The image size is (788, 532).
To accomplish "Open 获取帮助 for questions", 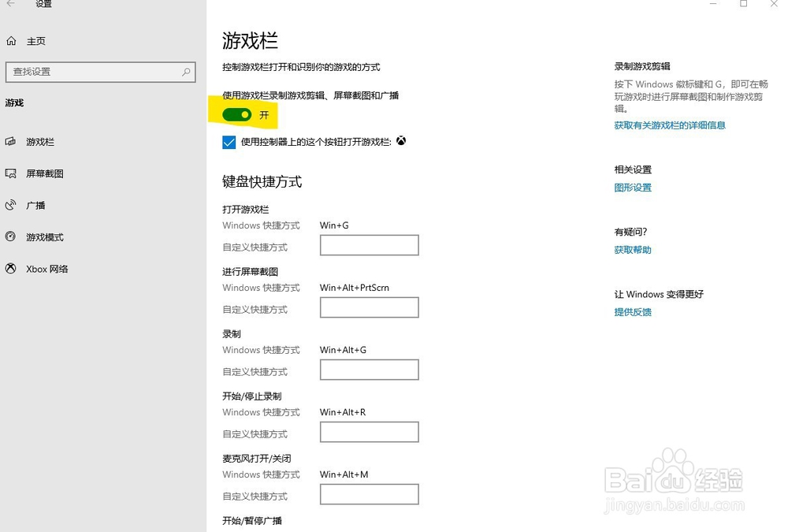I will tap(630, 250).
